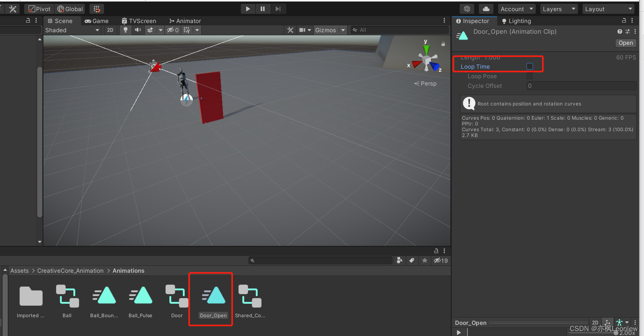Click the Project panel search field
Image resolution: width=644 pixels, height=336 pixels.
click(x=321, y=261)
